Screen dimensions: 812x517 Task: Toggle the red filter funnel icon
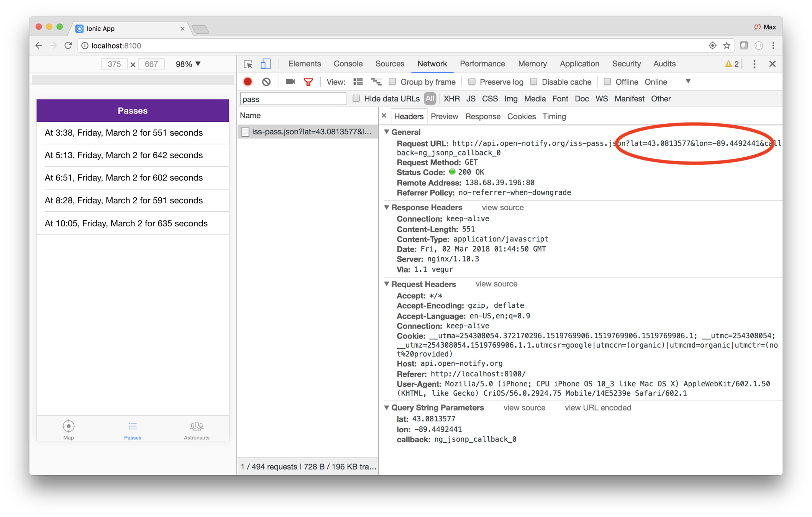point(308,82)
